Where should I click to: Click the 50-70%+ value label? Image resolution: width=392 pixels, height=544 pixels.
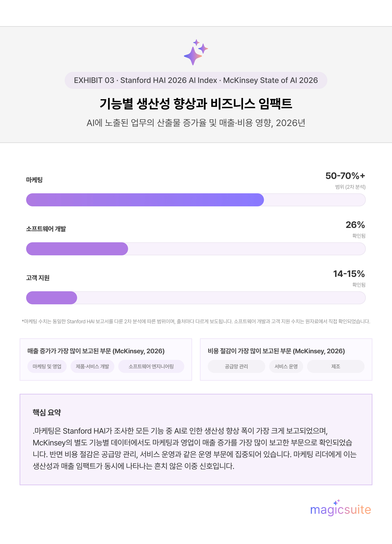pyautogui.click(x=345, y=176)
